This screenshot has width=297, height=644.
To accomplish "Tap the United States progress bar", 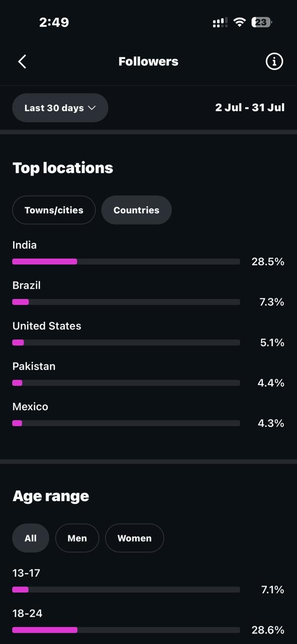I will click(126, 343).
